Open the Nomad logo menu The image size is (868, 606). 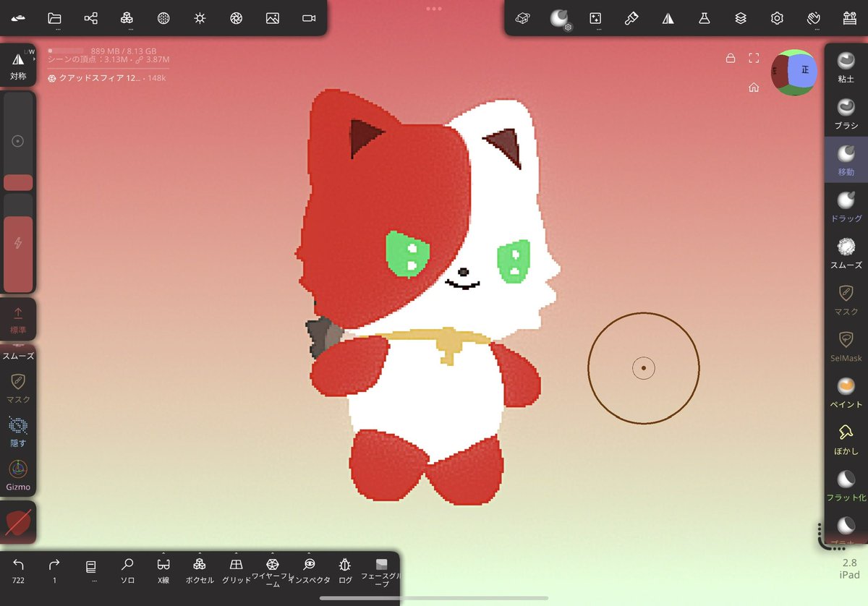[19, 18]
